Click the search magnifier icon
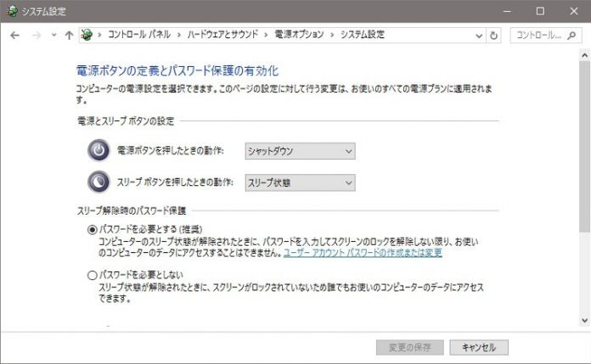This screenshot has height=364, width=591. 571,36
